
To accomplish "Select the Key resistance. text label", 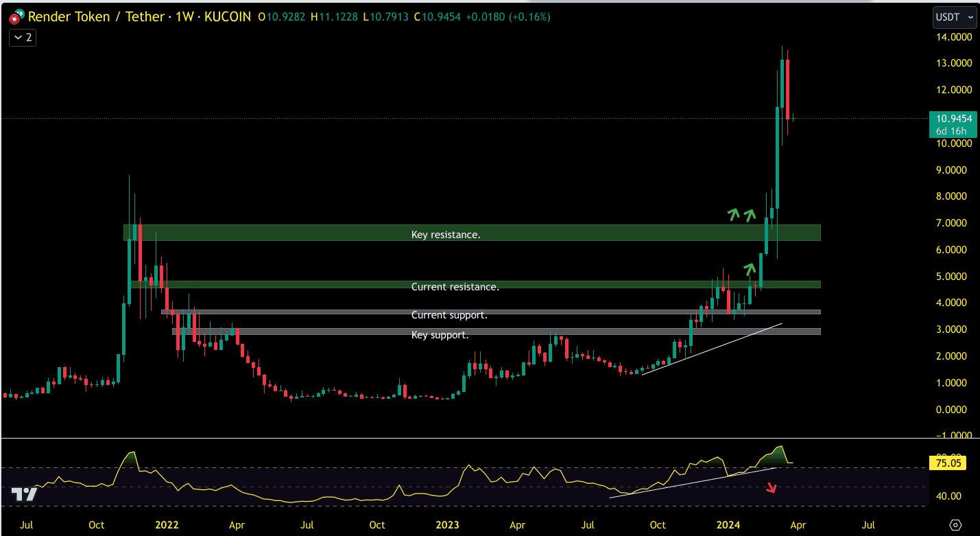I will point(446,235).
